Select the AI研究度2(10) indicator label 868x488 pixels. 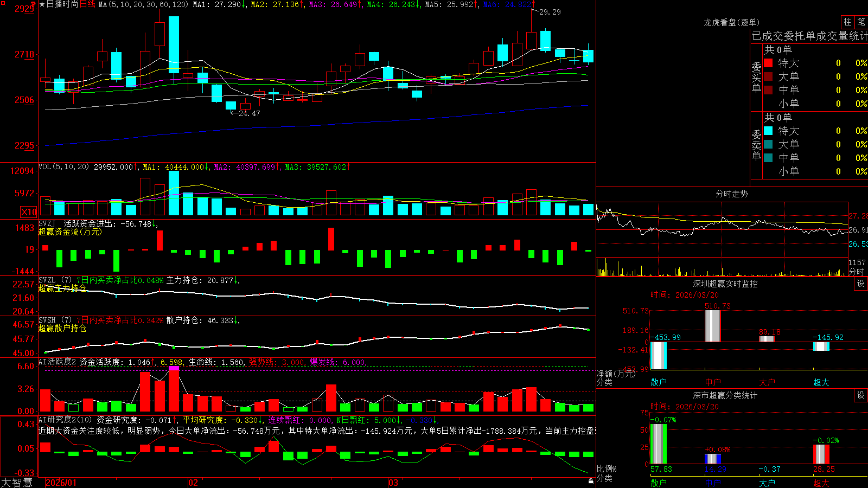click(x=66, y=420)
